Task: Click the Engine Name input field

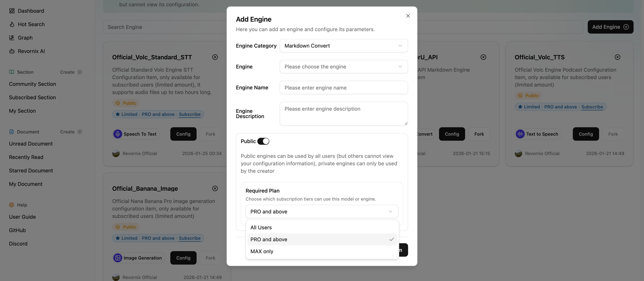Action: [343, 88]
